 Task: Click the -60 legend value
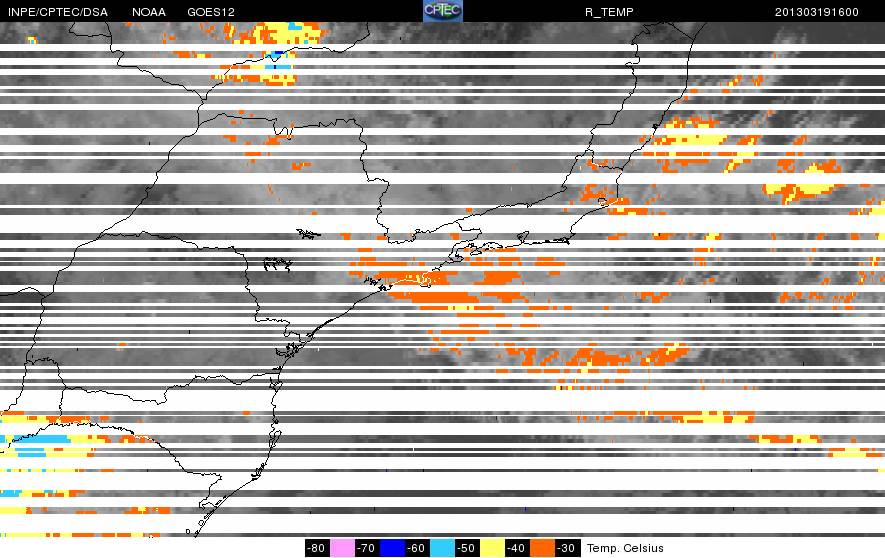(x=417, y=548)
